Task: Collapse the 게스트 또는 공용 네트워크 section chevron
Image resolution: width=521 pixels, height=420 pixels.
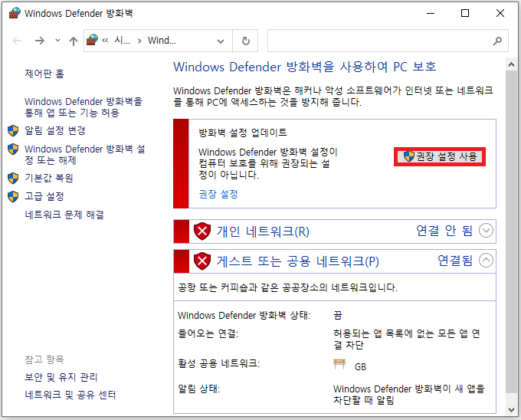Action: pos(486,260)
